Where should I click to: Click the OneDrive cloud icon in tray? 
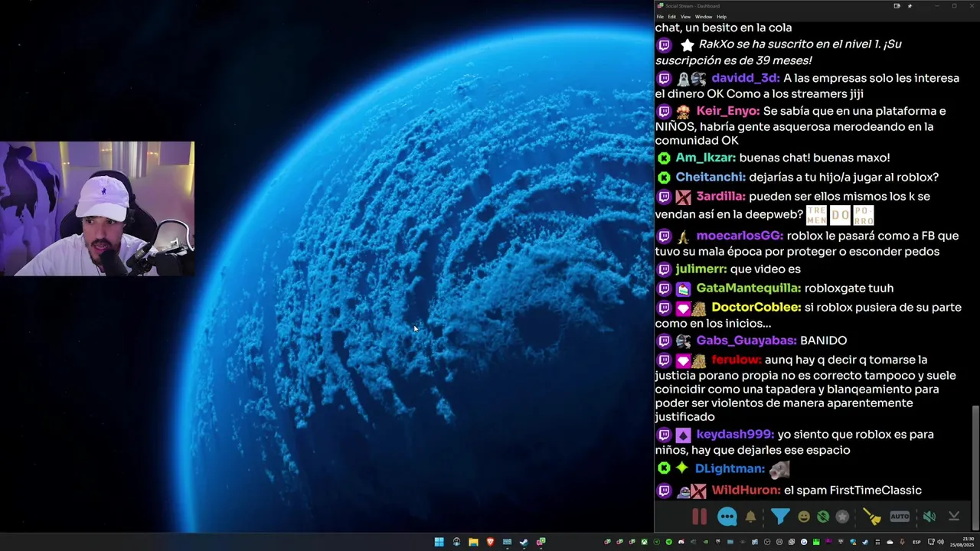tap(890, 542)
